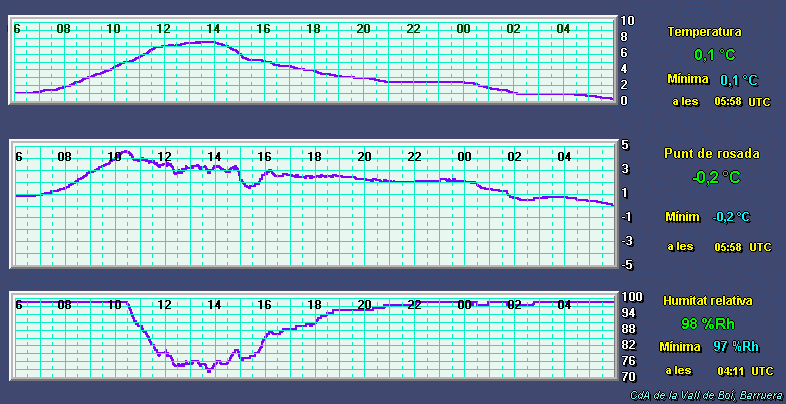Click the "Temperatura" heading
786x404 pixels.
704,32
